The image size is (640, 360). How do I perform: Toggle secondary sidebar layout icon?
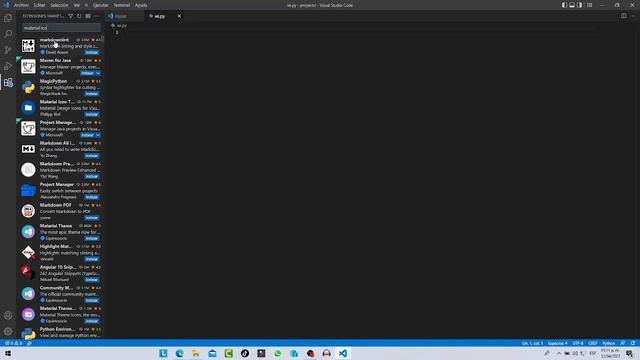(x=580, y=5)
